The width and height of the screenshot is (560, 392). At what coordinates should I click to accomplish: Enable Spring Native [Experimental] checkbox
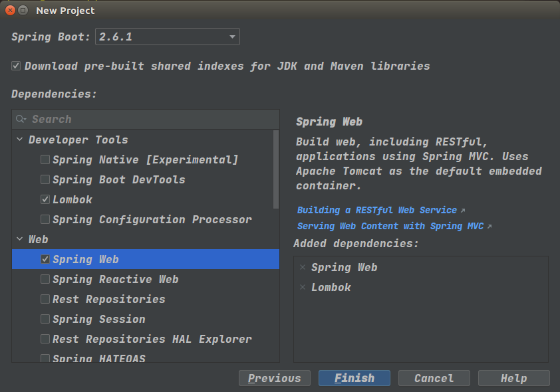(45, 159)
